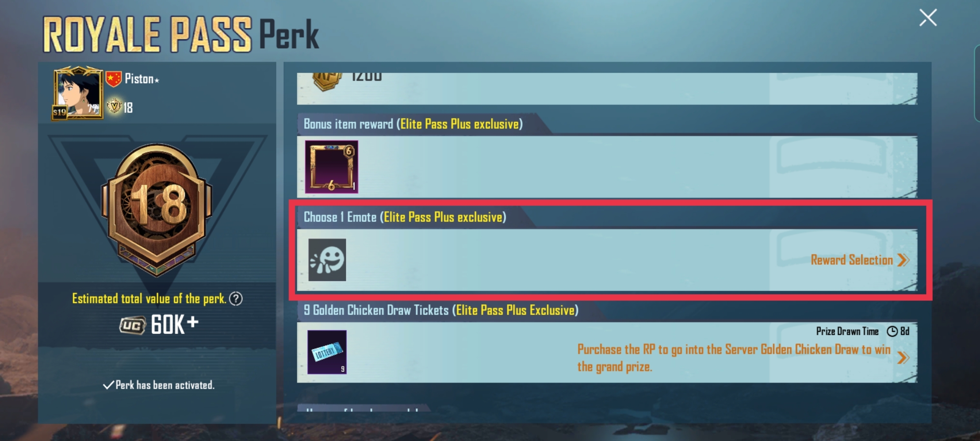Viewport: 980px width, 441px height.
Task: Click the Perk has been activated checkmark
Action: click(x=108, y=385)
